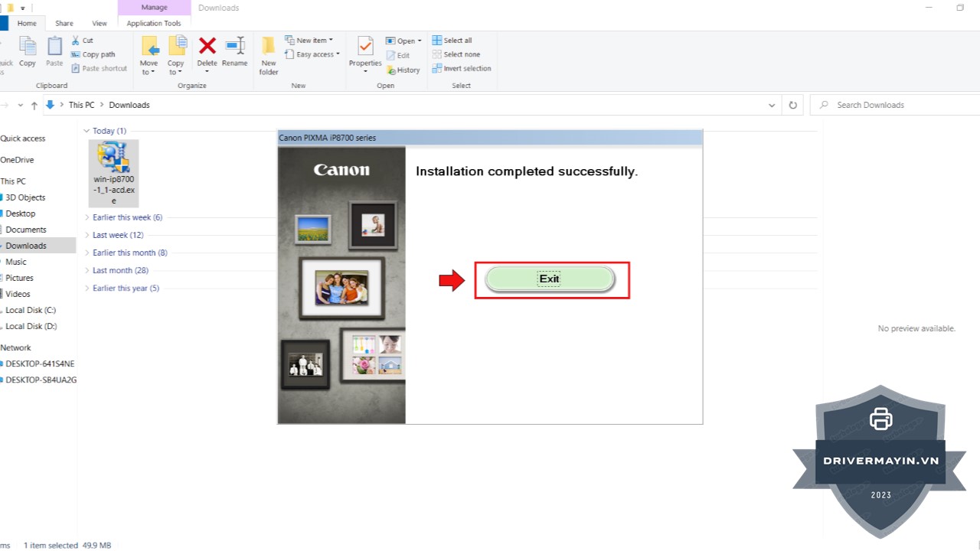Open History in the Open group
980x551 pixels.
coord(403,70)
